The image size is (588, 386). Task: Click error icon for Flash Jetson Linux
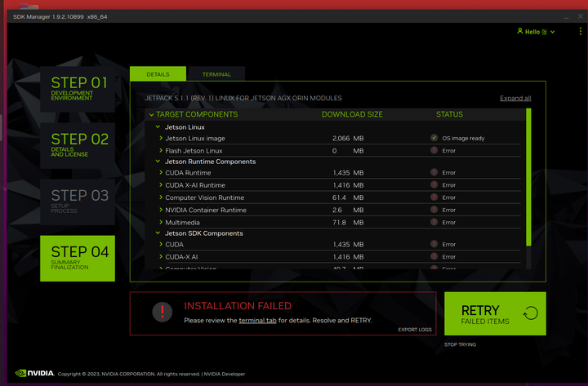click(434, 150)
